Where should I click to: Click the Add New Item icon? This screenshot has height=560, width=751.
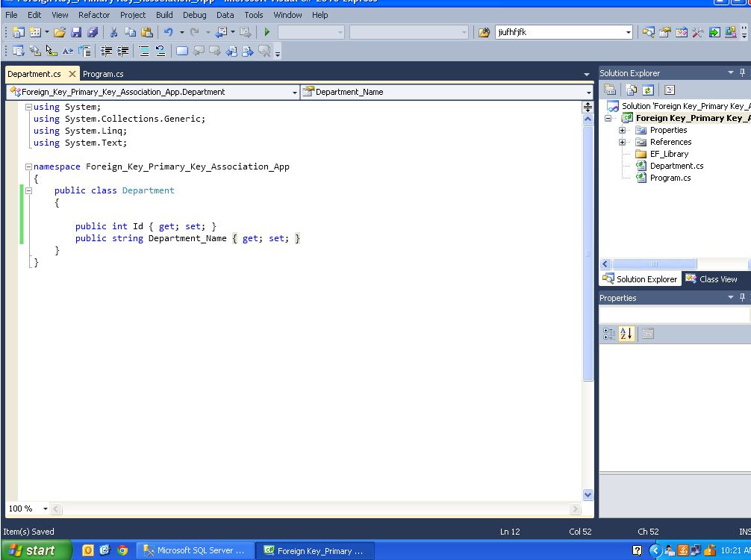pyautogui.click(x=35, y=32)
